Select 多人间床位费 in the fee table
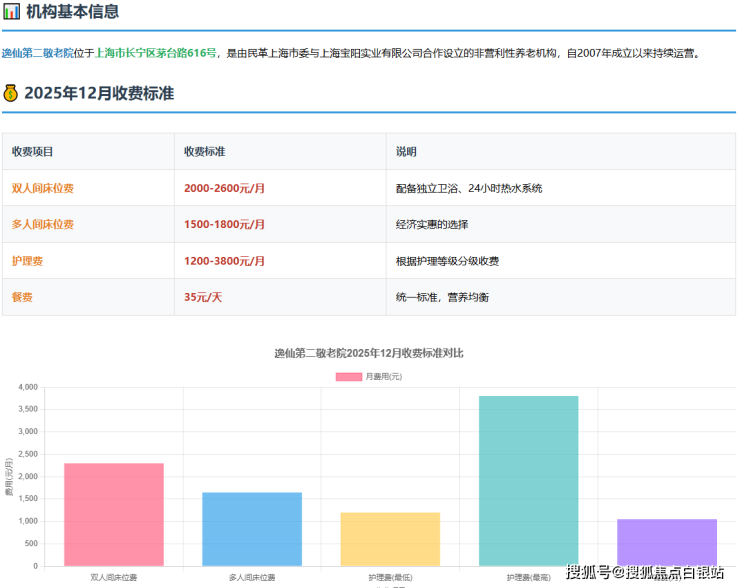The image size is (740, 588). pos(42,224)
